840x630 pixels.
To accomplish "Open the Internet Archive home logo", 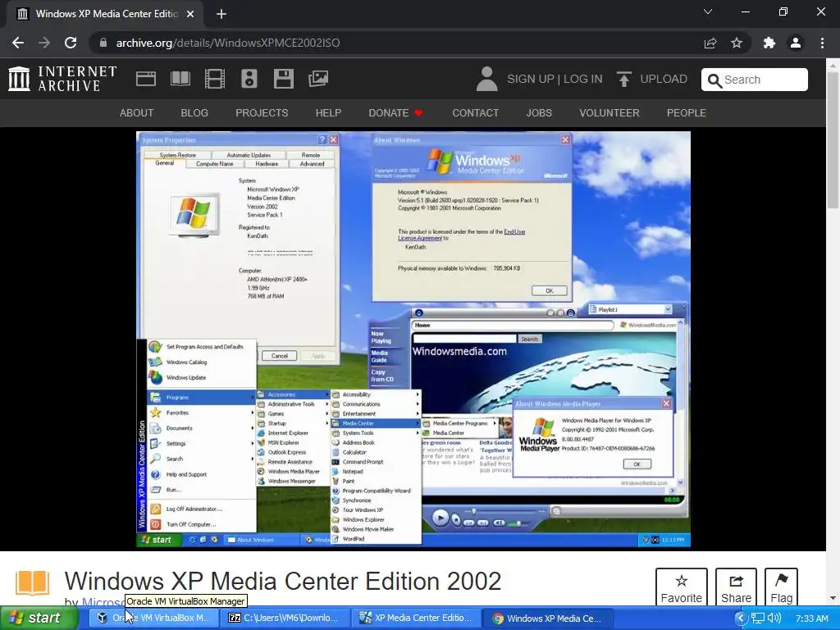I will tap(62, 79).
